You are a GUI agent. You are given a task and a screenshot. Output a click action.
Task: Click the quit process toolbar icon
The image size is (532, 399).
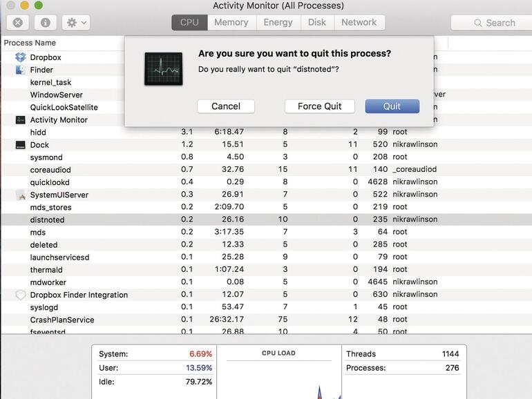pyautogui.click(x=18, y=23)
